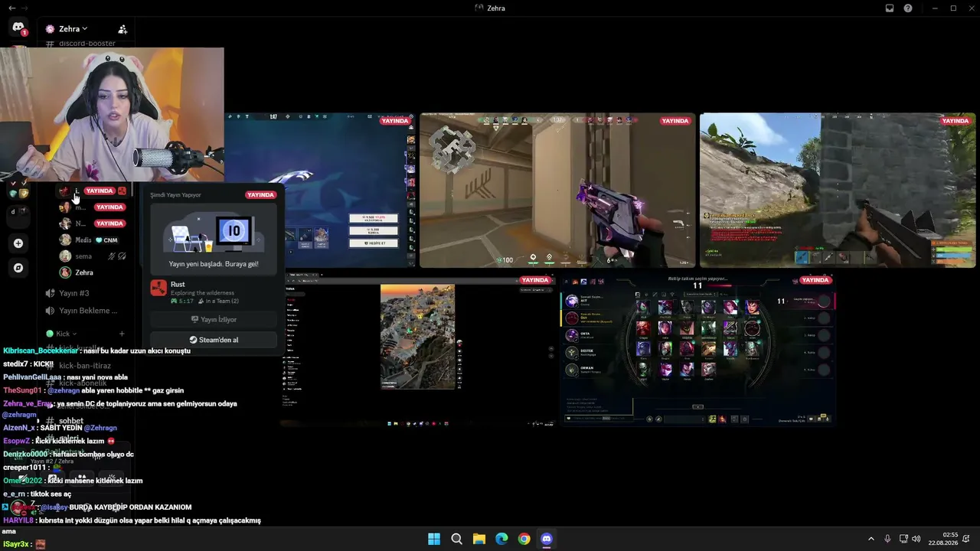This screenshot has height=551, width=980.
Task: Open the kick-ban-itiraz text channel
Action: coord(84,366)
